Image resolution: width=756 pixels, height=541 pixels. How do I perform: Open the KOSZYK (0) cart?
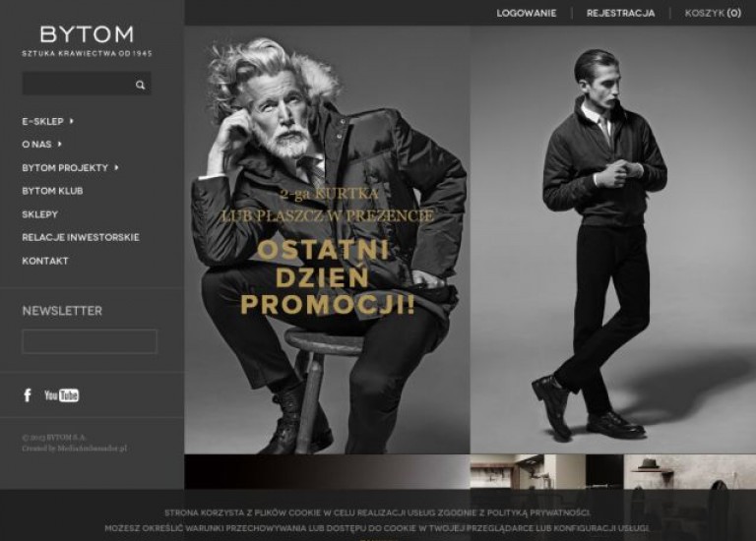713,13
